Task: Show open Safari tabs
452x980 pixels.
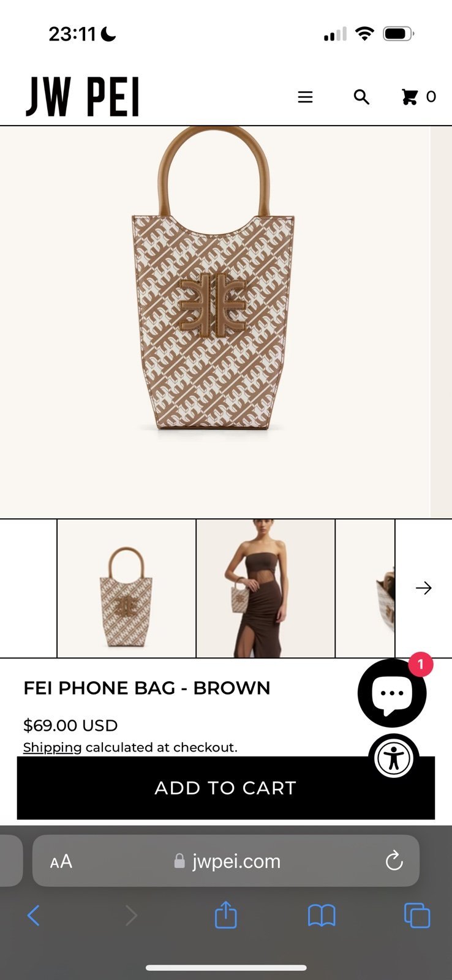Action: pyautogui.click(x=417, y=916)
